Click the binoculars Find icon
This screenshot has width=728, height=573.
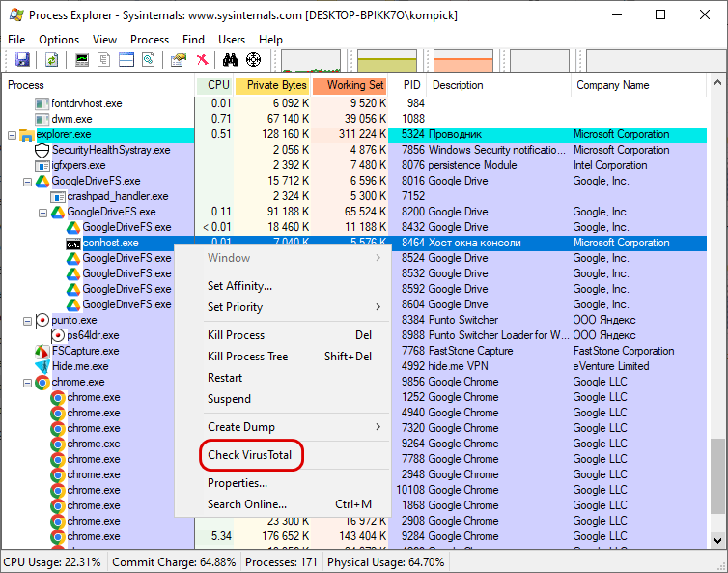point(231,60)
